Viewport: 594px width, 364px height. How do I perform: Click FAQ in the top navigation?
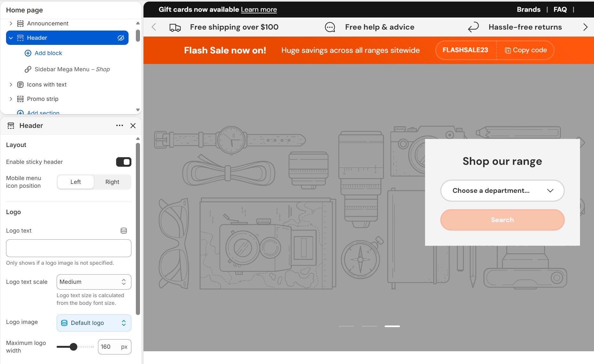pos(560,9)
